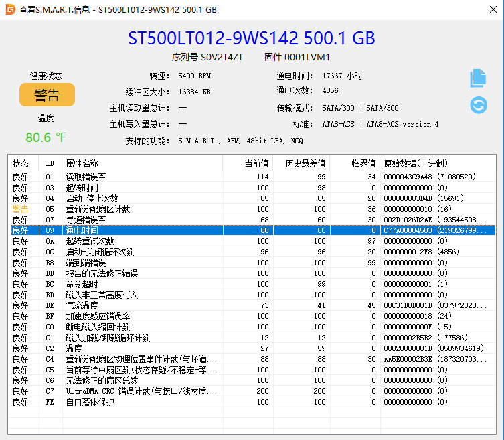Close the S.M.A.R.T. information window
The height and width of the screenshot is (440, 504).
tap(493, 9)
